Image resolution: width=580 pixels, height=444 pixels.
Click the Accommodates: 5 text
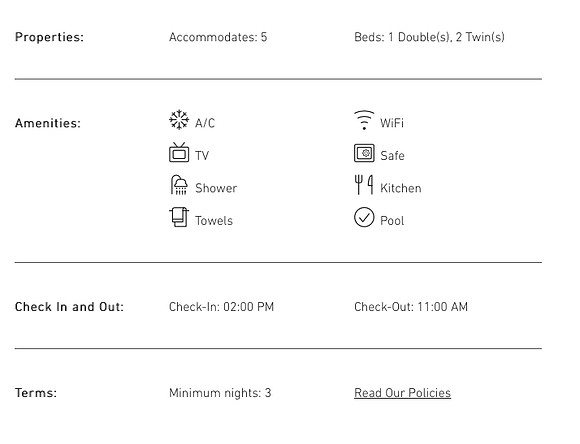tap(218, 37)
